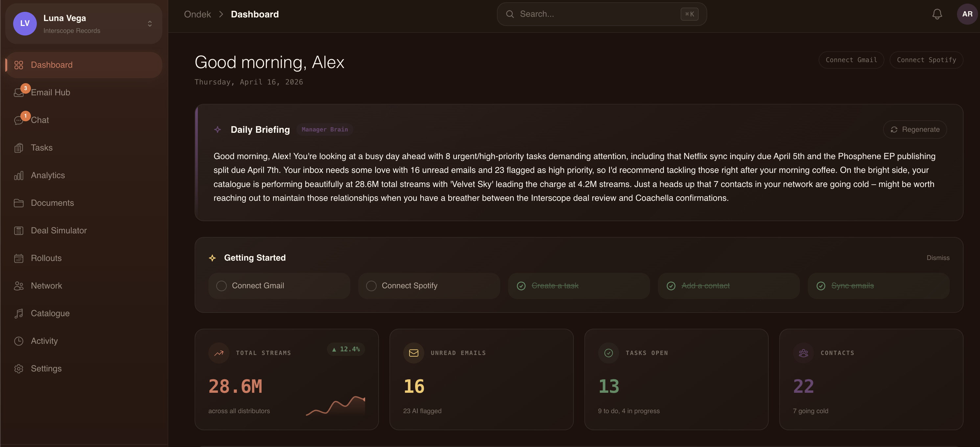
Task: Check the Connect Spotify onboarding circle
Action: (x=371, y=285)
